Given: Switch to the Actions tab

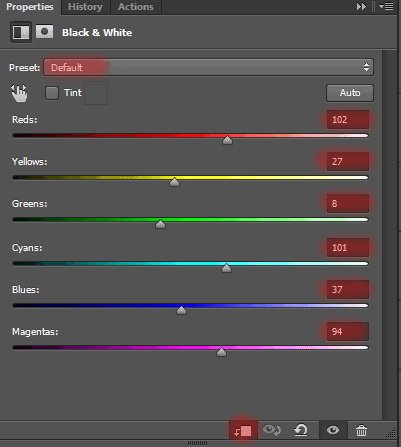Looking at the screenshot, I should [136, 7].
